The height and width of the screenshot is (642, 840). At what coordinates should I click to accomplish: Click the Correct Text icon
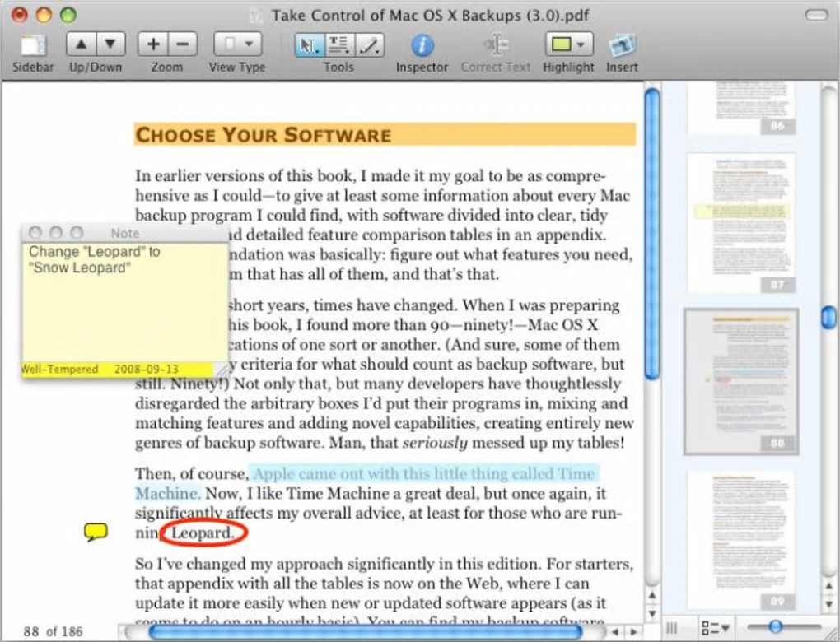[x=496, y=45]
